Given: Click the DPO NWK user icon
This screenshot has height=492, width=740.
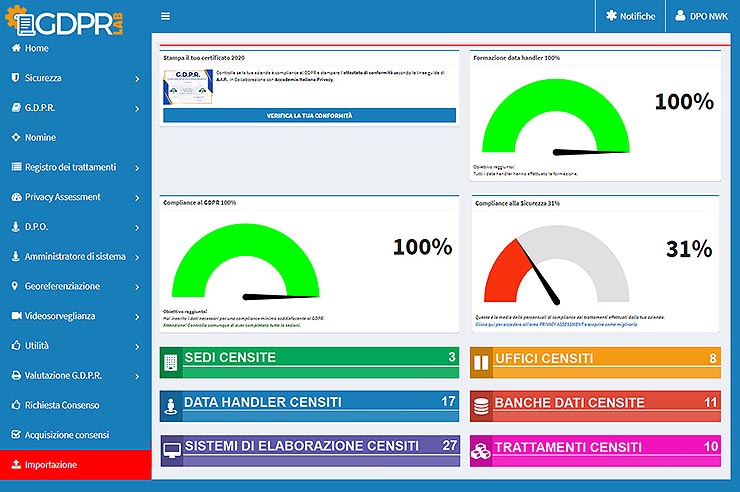Looking at the screenshot, I should point(680,16).
